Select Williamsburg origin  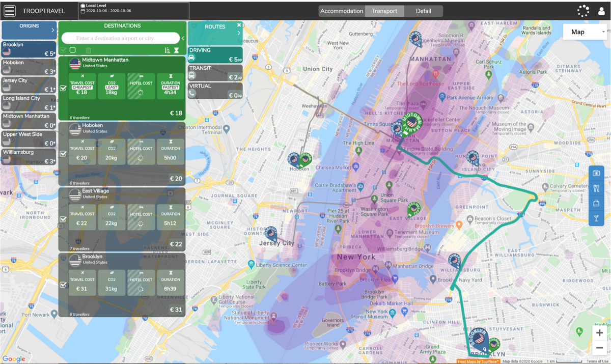click(29, 156)
